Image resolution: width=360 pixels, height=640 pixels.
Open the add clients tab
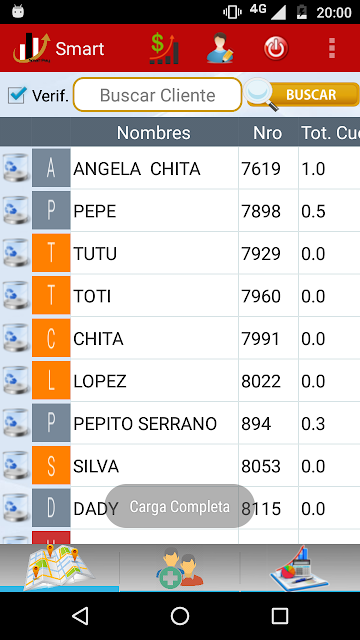tap(180, 567)
